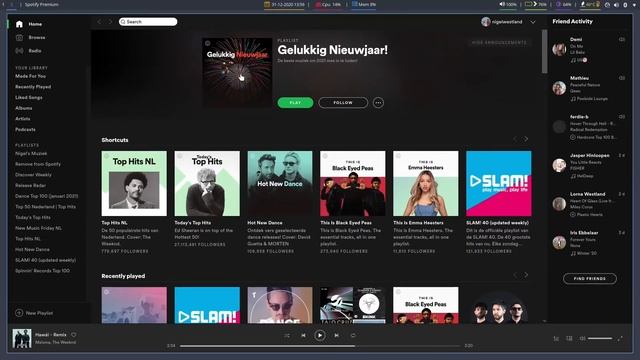Show previous Recently played items arrow

515,275
